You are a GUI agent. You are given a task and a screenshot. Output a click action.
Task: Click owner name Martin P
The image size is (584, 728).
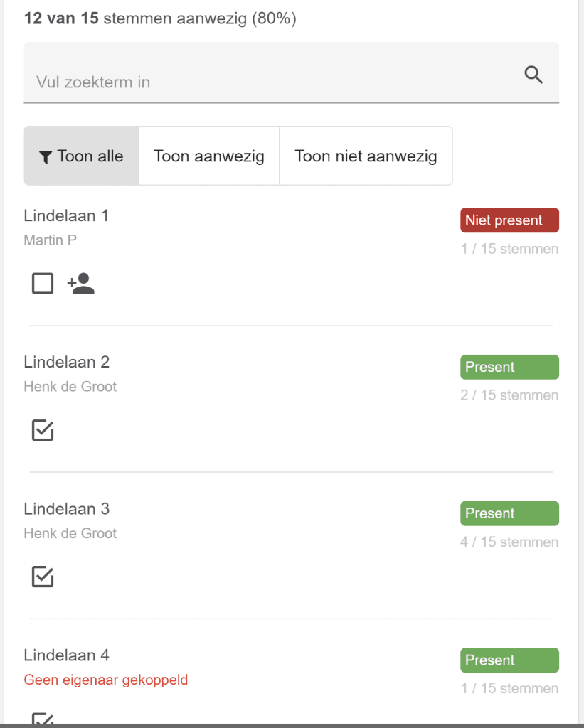pyautogui.click(x=50, y=240)
